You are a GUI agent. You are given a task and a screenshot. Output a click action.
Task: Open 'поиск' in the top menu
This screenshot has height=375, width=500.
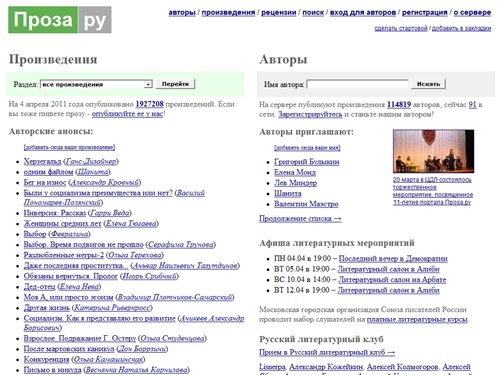coord(313,13)
